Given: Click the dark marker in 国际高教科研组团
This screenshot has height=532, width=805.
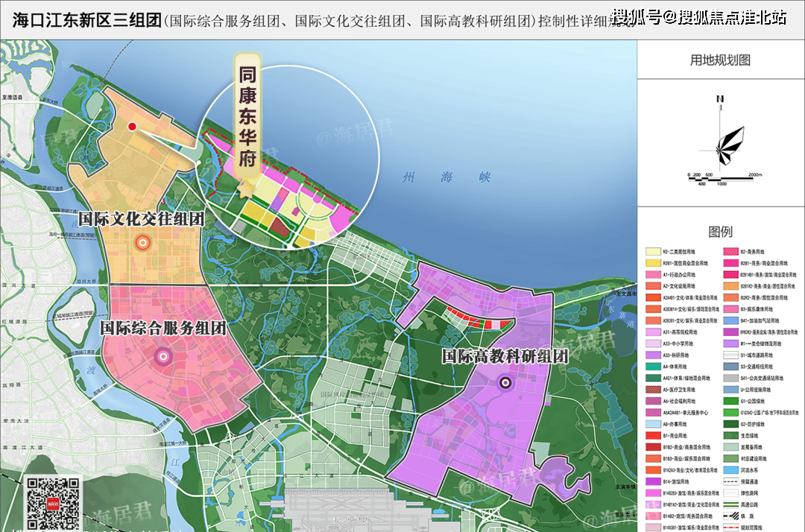Looking at the screenshot, I should (x=505, y=383).
